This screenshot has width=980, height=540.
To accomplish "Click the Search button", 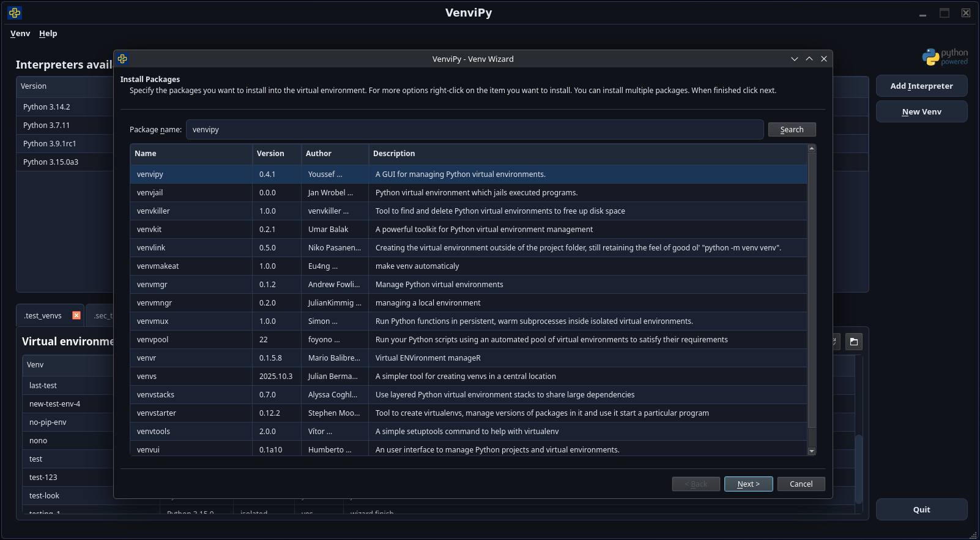I will 792,130.
